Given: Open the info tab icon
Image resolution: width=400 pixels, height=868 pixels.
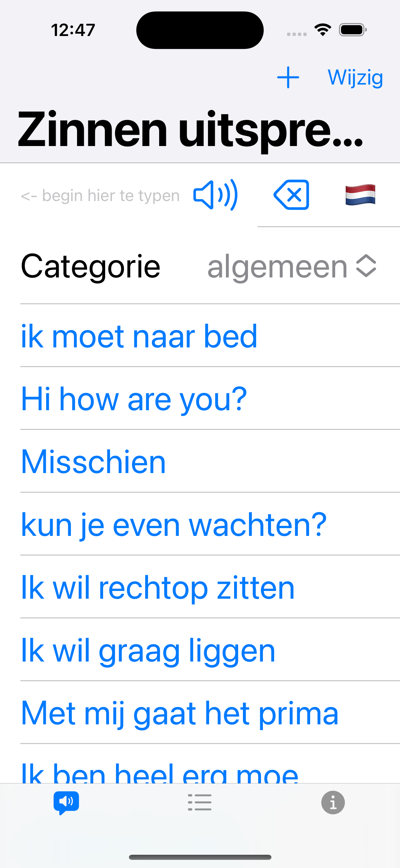Looking at the screenshot, I should click(333, 803).
